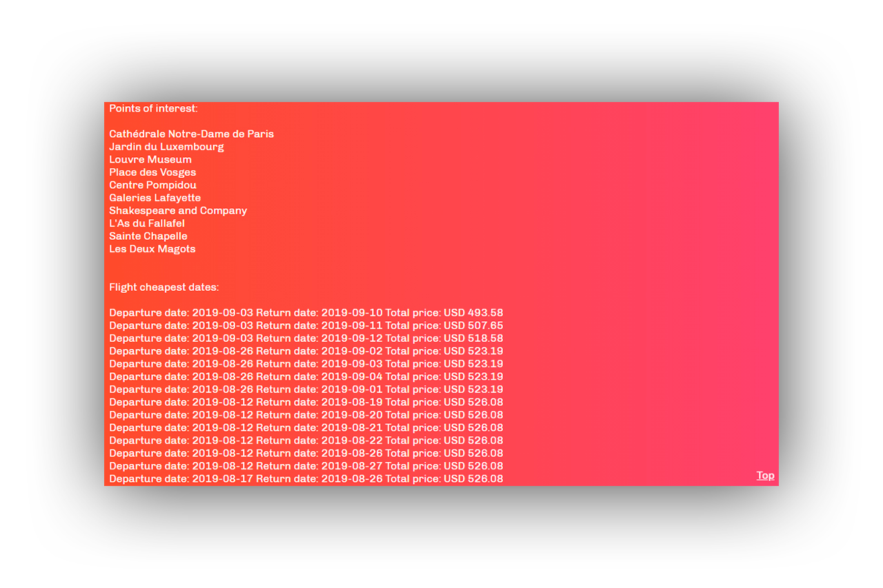Click flight row returning 2019-09-01
The height and width of the screenshot is (588, 883).
click(x=306, y=389)
